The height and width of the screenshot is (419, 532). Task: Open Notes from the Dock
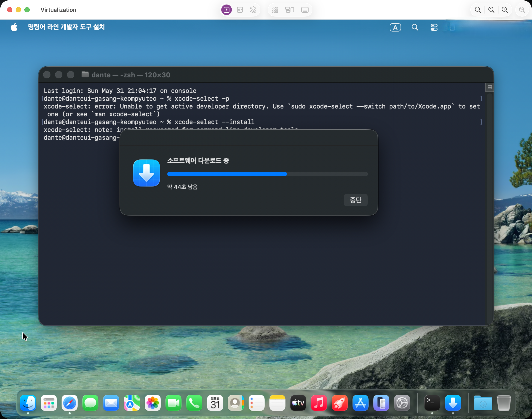[x=277, y=403]
